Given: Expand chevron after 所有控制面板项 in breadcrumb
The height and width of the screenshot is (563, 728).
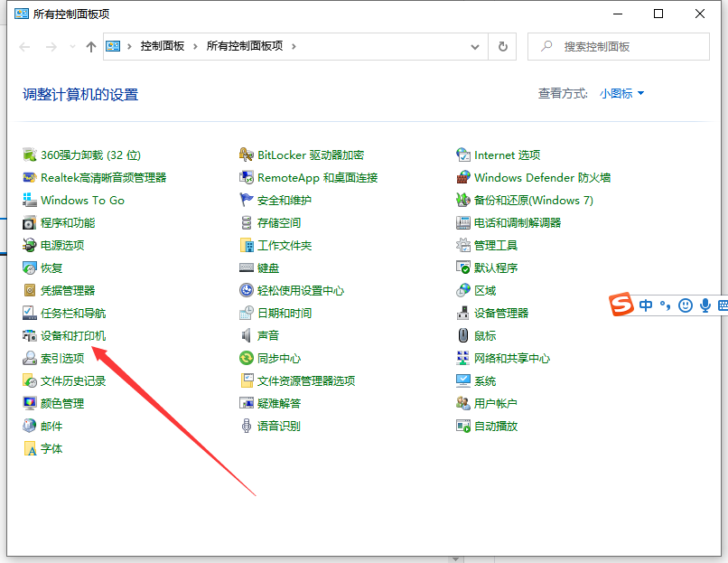Looking at the screenshot, I should click(294, 46).
